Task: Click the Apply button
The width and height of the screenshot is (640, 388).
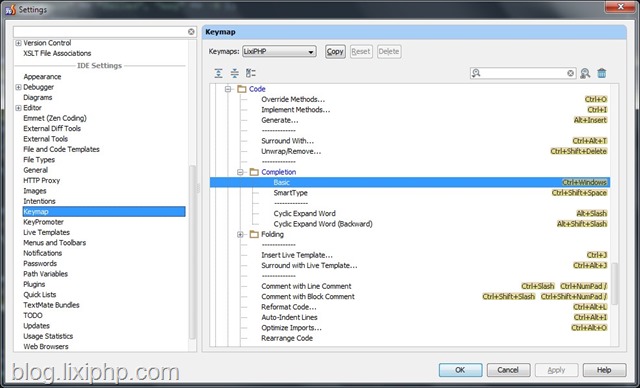Action: (x=556, y=370)
